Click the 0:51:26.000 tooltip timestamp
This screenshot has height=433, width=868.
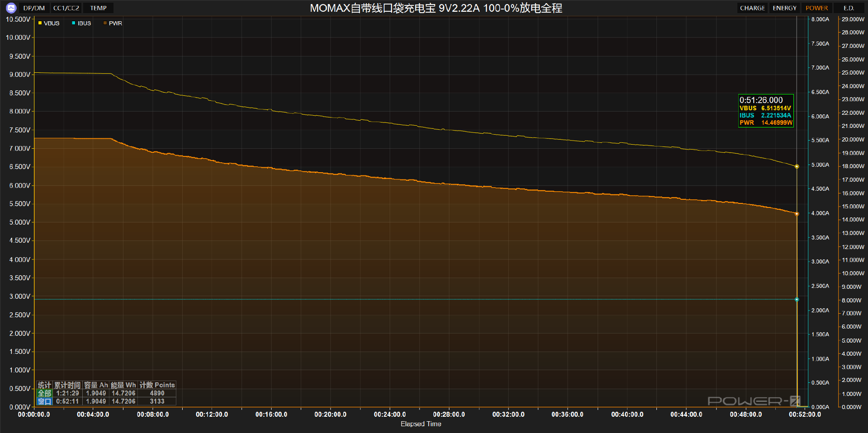pos(761,100)
